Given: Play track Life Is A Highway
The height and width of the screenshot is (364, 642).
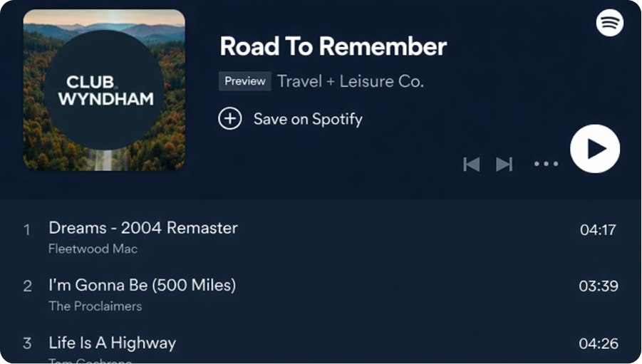Looking at the screenshot, I should click(x=112, y=343).
